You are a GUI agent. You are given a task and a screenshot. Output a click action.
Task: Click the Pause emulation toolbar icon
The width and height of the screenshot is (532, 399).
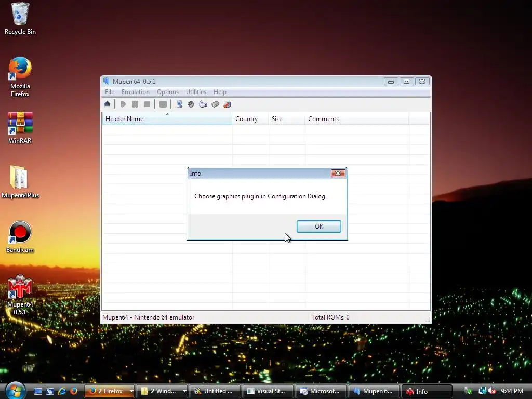pos(135,104)
